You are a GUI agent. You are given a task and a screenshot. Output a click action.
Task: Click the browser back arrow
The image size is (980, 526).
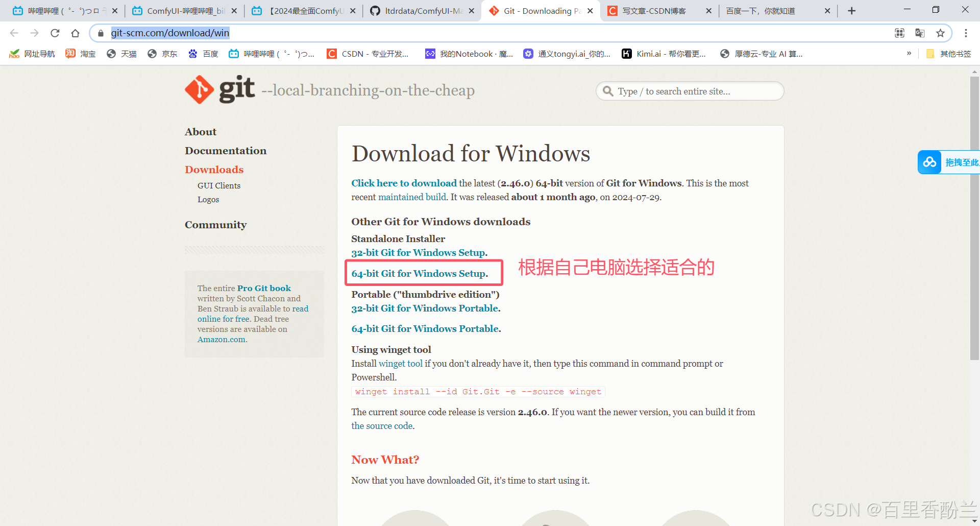pyautogui.click(x=14, y=33)
